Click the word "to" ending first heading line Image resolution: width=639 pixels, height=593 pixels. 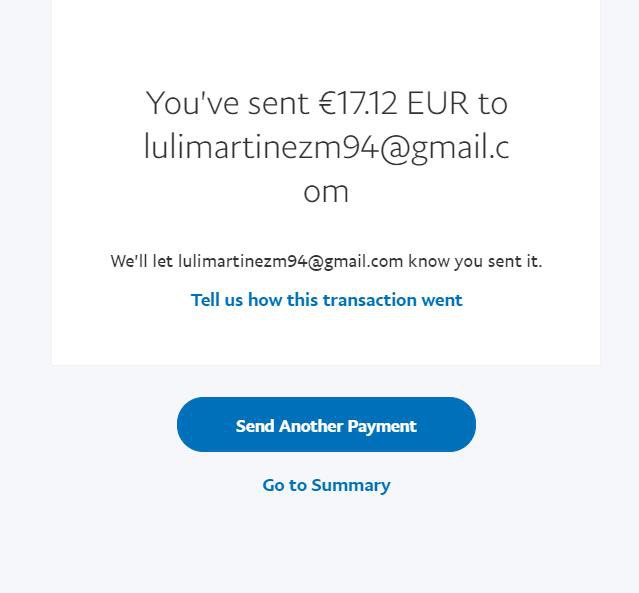[x=493, y=103]
